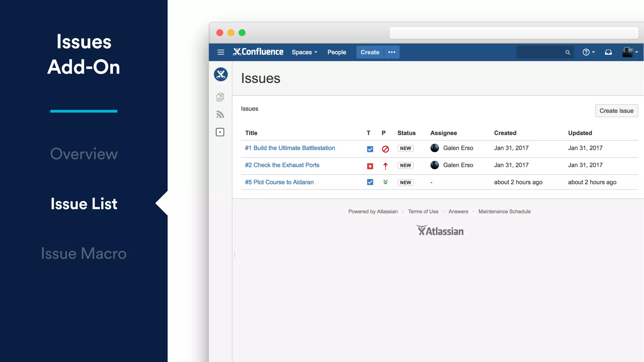Open the Answers footer link

point(458,211)
